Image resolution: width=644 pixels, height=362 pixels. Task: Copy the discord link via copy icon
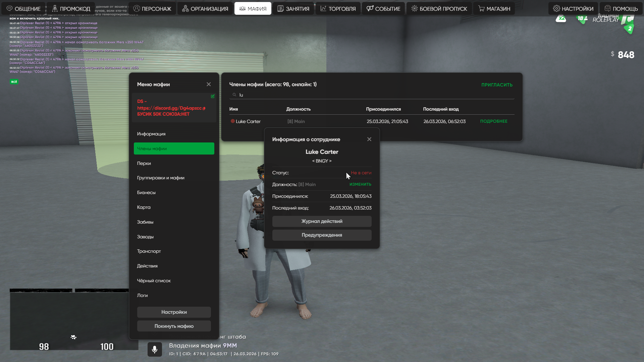[x=204, y=108]
